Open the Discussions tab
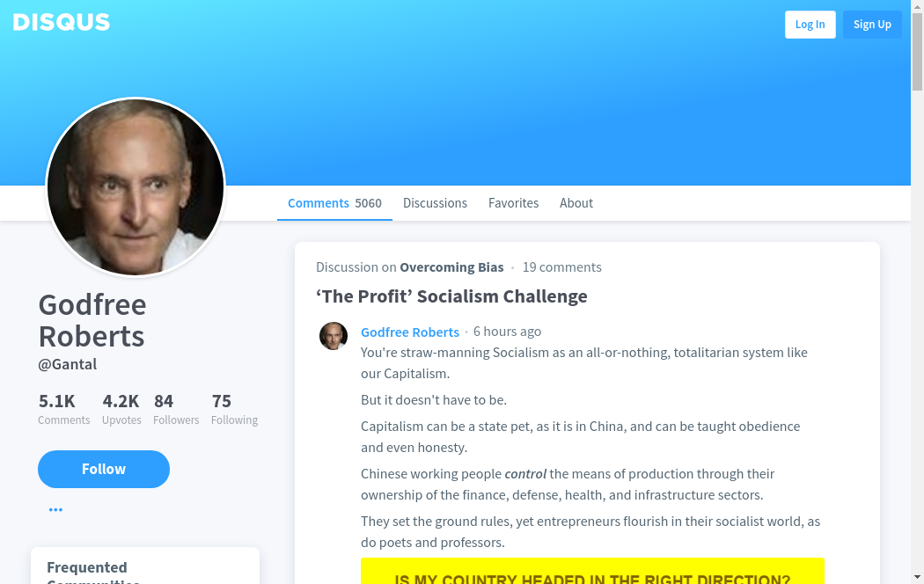This screenshot has width=924, height=584. pyautogui.click(x=435, y=203)
